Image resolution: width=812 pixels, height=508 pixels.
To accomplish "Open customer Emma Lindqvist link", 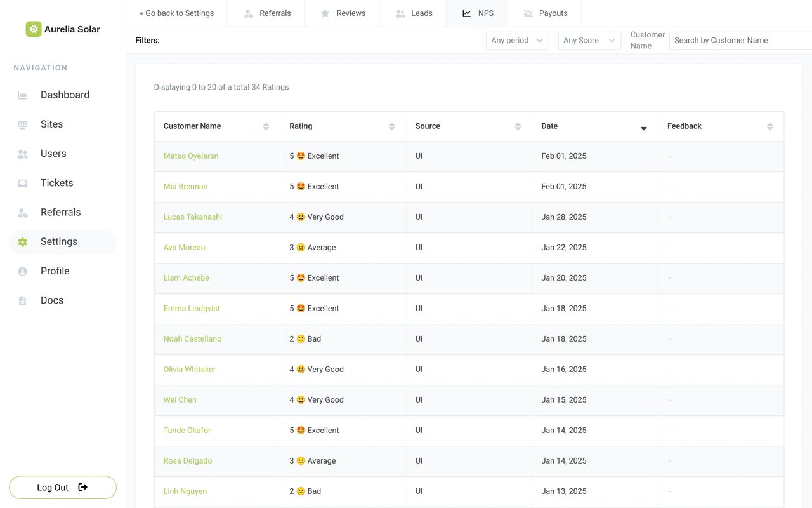I will click(x=192, y=309).
